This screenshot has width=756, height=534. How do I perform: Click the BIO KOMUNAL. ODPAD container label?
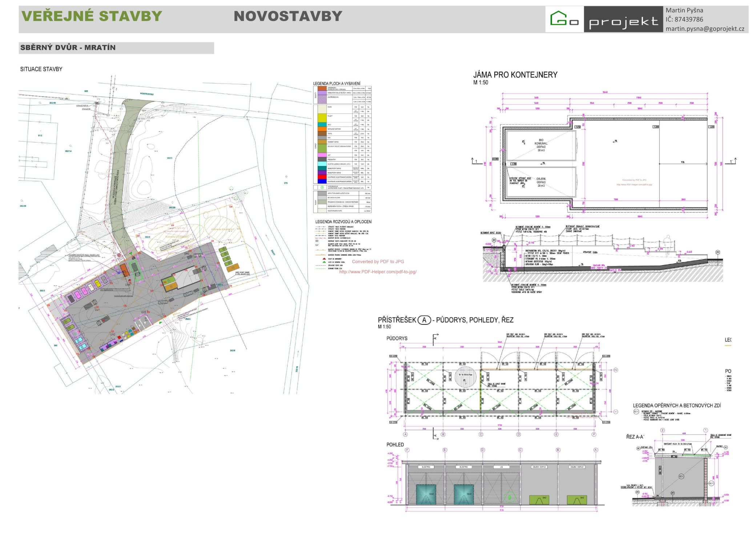pyautogui.click(x=541, y=145)
